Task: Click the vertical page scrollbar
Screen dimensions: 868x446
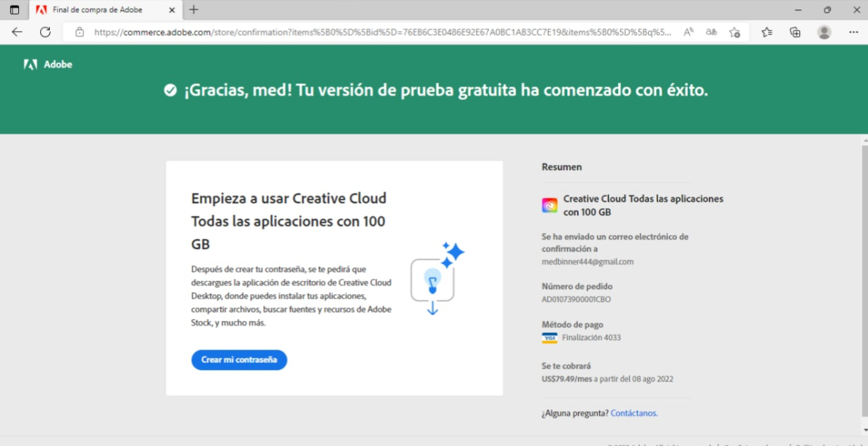Action: [864, 282]
